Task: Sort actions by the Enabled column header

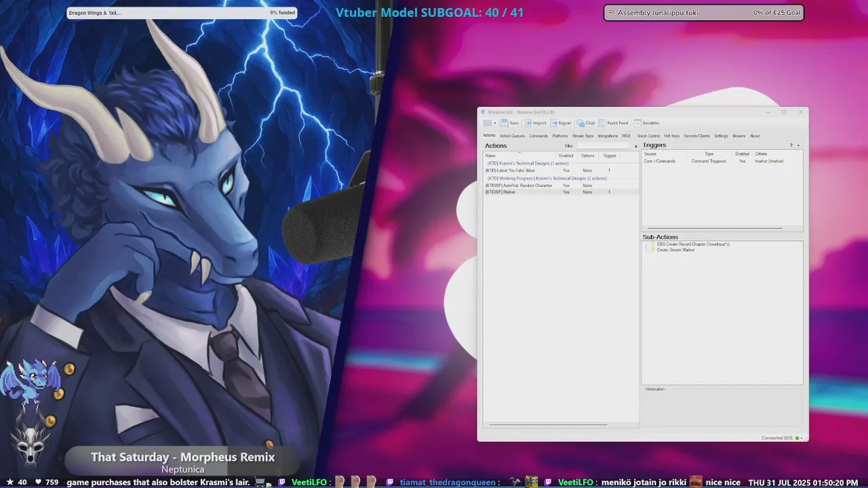Action: tap(566, 156)
